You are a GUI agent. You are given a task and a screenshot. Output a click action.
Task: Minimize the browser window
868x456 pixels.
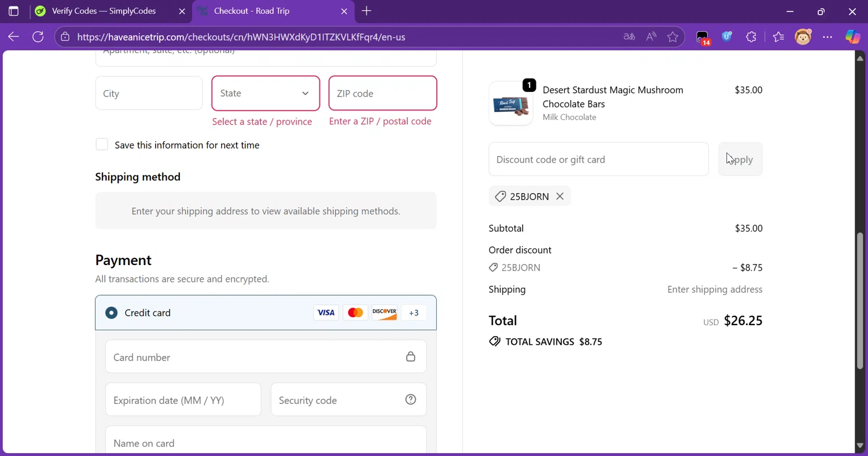790,11
